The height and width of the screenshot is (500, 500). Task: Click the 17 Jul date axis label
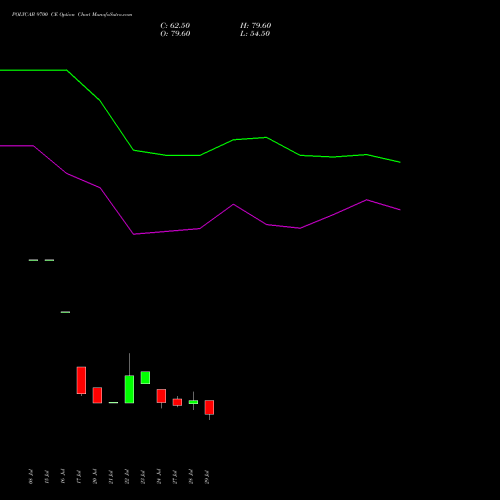click(x=79, y=477)
